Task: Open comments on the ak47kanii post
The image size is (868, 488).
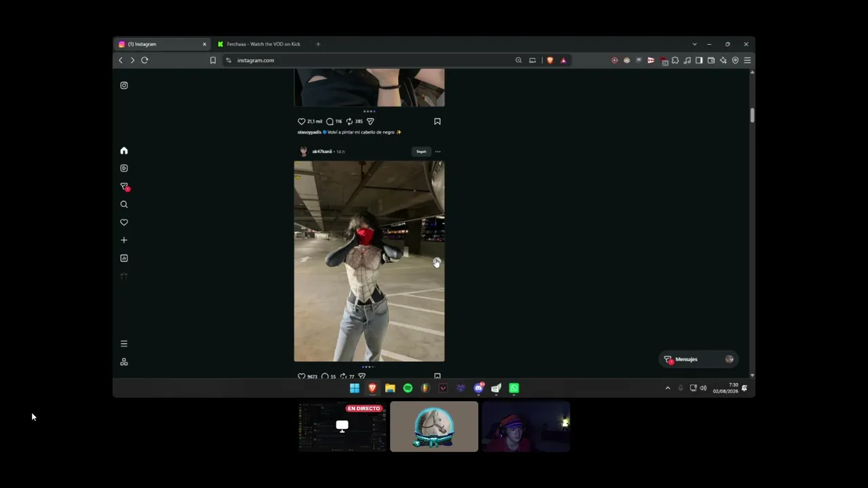Action: (325, 376)
